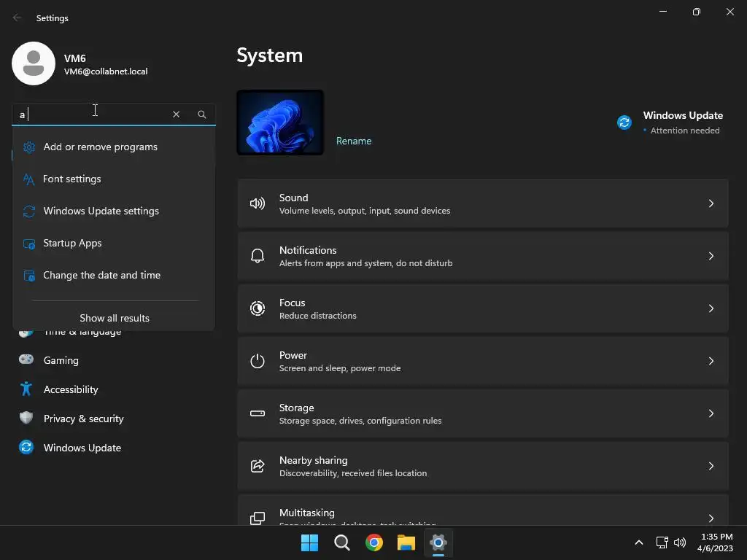Click the Rename link
Screen dimensions: 747x560
click(354, 141)
